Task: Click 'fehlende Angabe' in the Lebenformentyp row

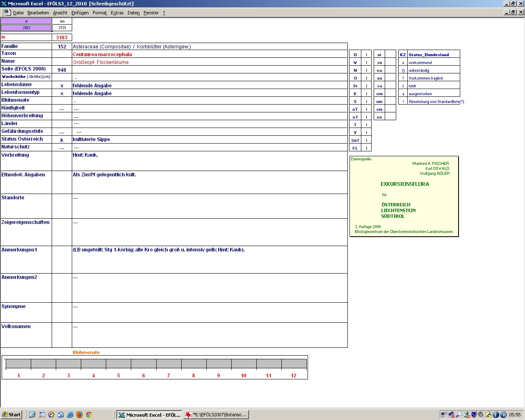Action: (92, 94)
